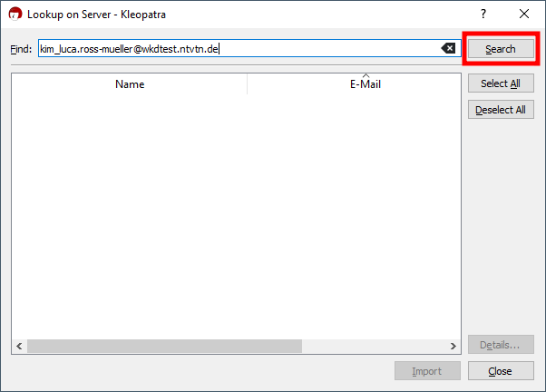This screenshot has height=392, width=546.
Task: Click the Import button
Action: [x=426, y=371]
